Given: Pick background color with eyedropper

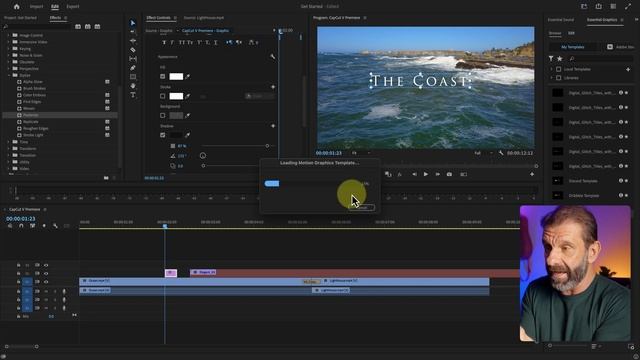Looking at the screenshot, I should [188, 116].
